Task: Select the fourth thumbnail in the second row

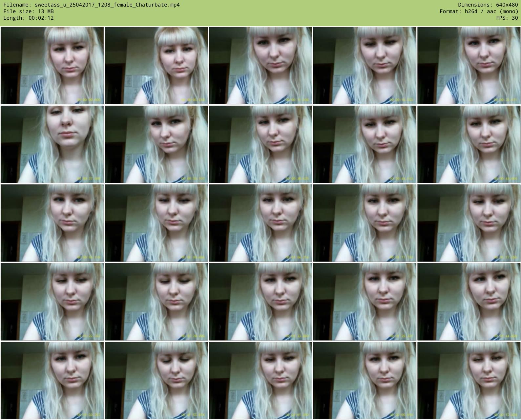Action: 365,144
